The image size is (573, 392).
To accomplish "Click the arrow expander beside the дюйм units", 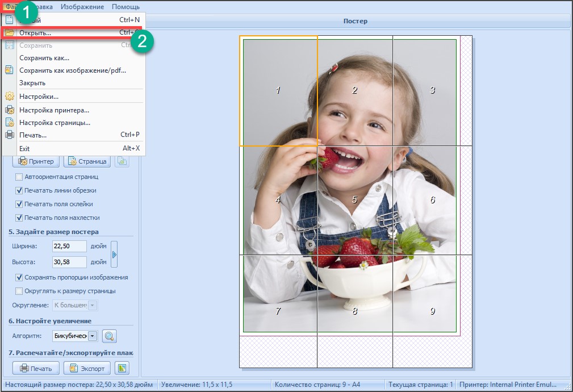I will point(114,255).
